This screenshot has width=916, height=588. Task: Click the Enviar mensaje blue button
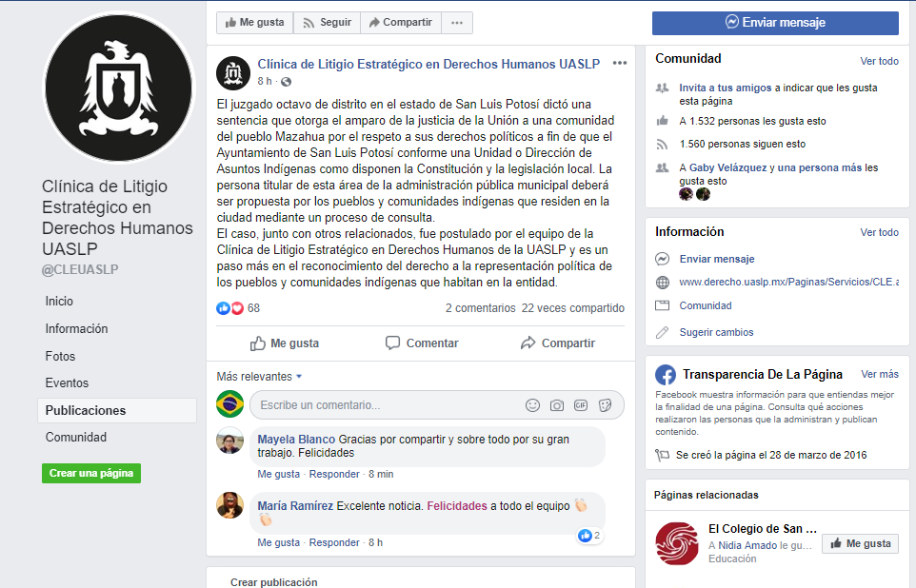[x=775, y=23]
